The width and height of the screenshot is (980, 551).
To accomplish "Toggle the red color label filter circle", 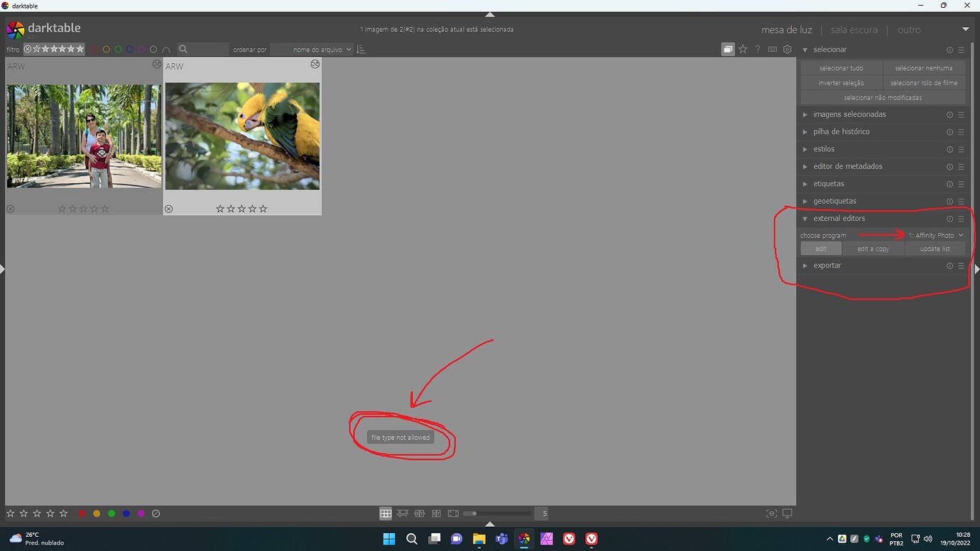I will (x=94, y=49).
